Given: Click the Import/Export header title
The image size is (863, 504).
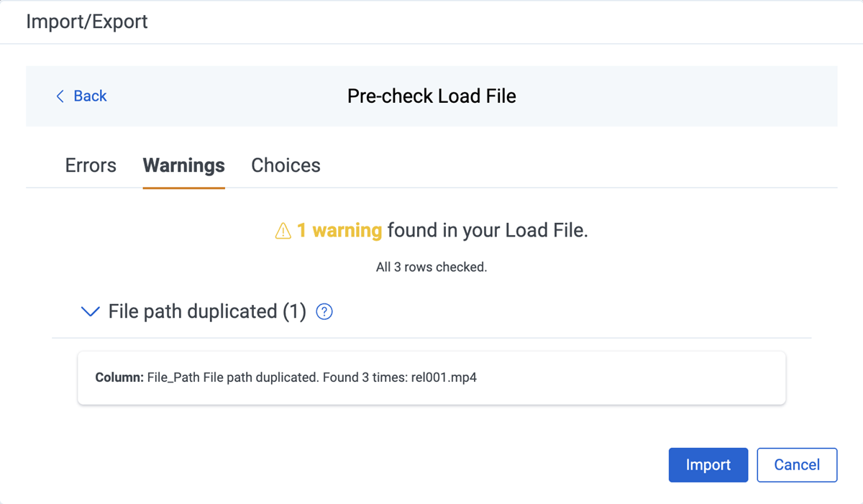Looking at the screenshot, I should [86, 22].
